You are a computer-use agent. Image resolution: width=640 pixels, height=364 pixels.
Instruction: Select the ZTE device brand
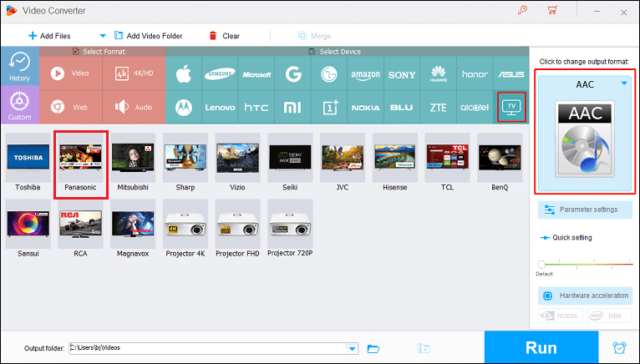pyautogui.click(x=439, y=108)
